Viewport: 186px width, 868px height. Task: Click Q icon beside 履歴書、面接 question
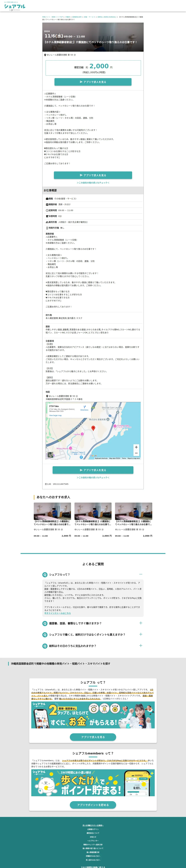pos(45,623)
